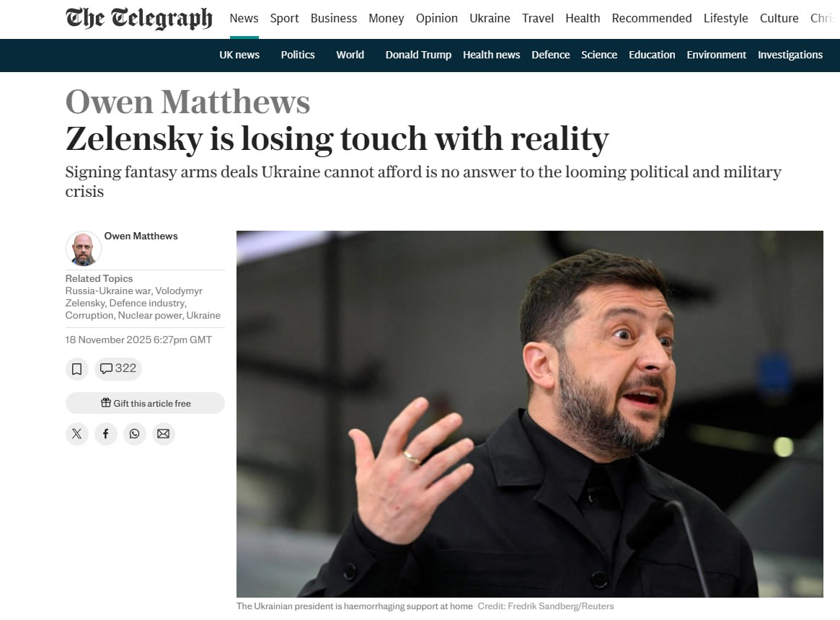The height and width of the screenshot is (620, 840).
Task: Select the Ukraine navigation tab
Action: pyautogui.click(x=490, y=18)
